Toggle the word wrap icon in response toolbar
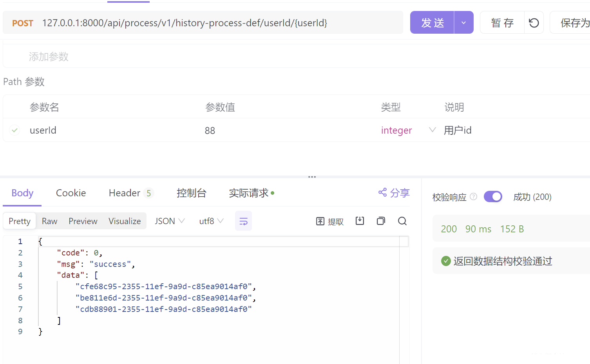 coord(243,221)
